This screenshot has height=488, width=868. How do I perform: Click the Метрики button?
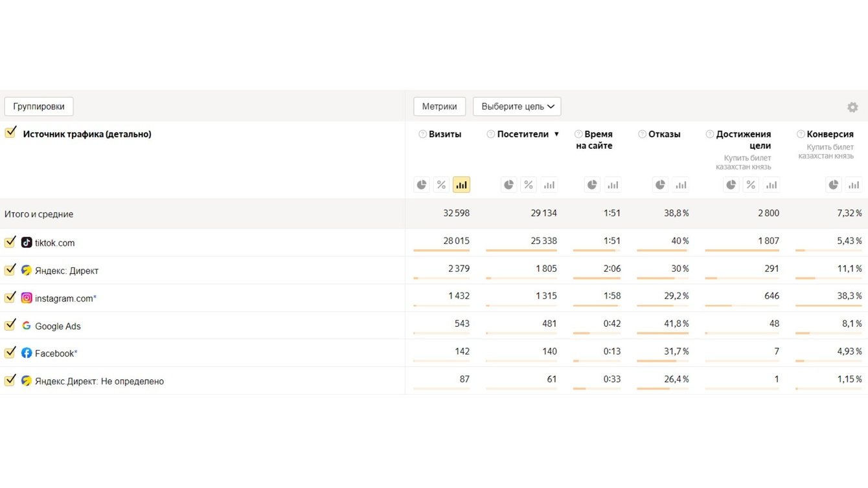[x=439, y=107]
